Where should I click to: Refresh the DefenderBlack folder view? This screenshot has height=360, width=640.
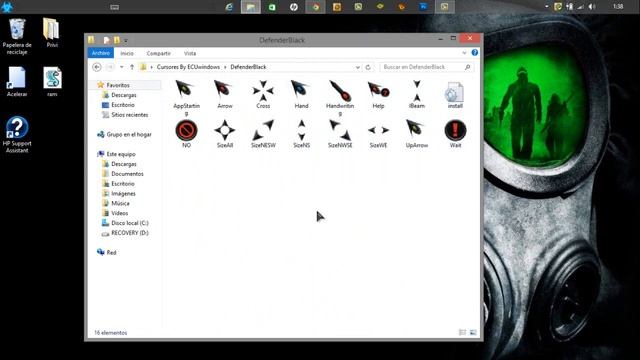[x=368, y=67]
